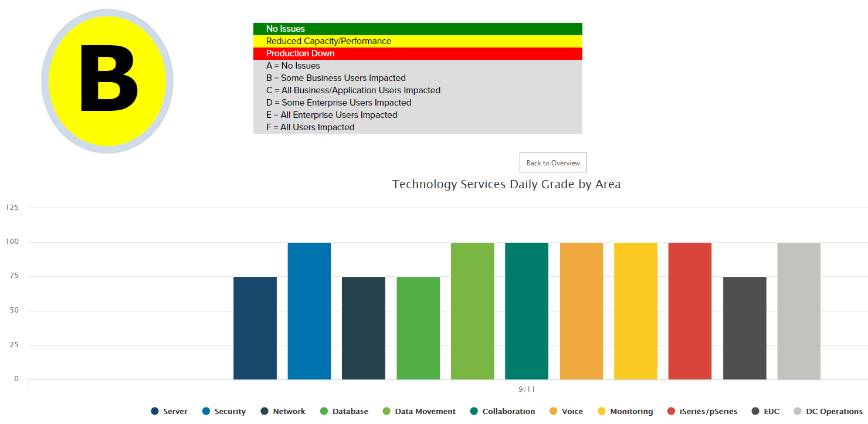The height and width of the screenshot is (424, 868).
Task: Select the Security bar in the chart
Action: [x=309, y=310]
